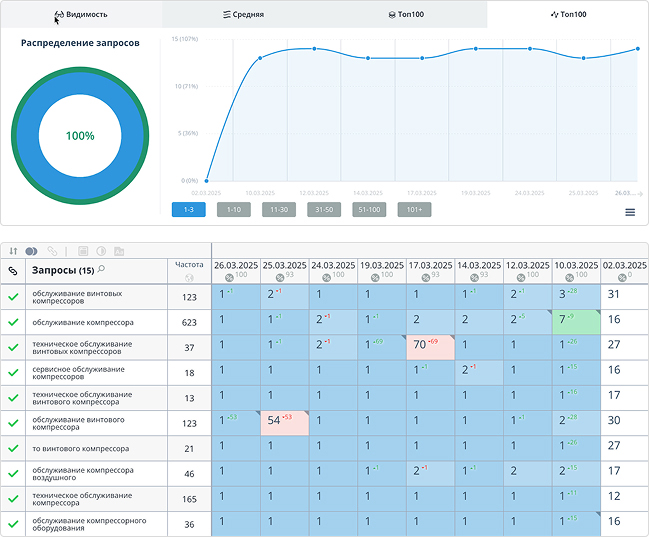Toggle the 1-3 position range filter
Screen dimensions: 649x537
tap(188, 210)
